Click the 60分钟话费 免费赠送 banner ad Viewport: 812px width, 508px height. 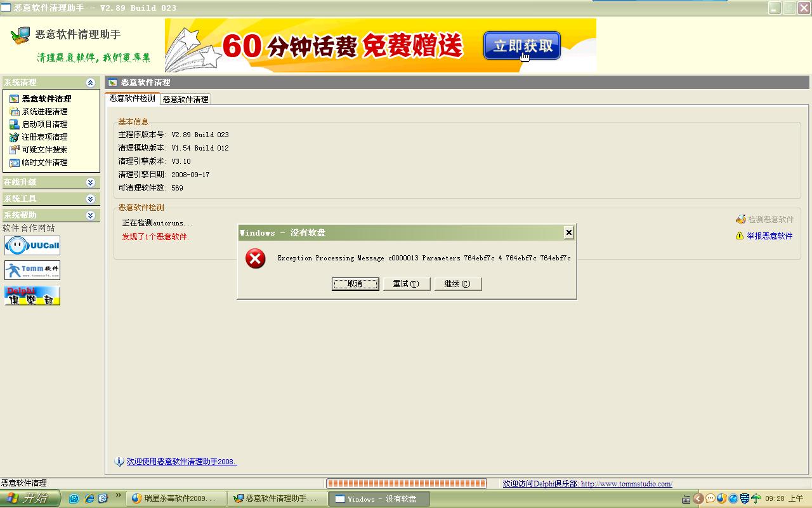[x=381, y=45]
